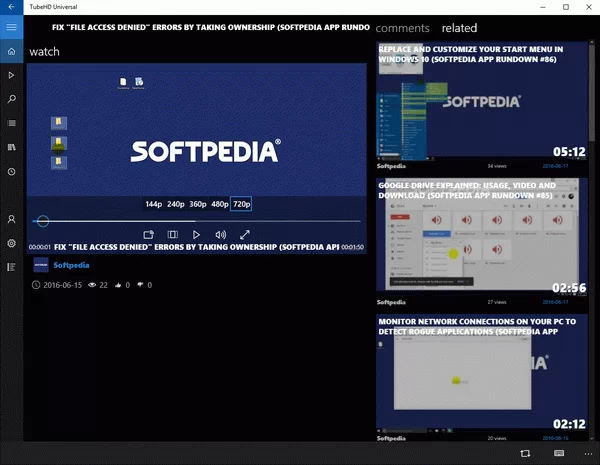The height and width of the screenshot is (465, 600).
Task: Click the bottom bar rotate/window icon
Action: 525,453
